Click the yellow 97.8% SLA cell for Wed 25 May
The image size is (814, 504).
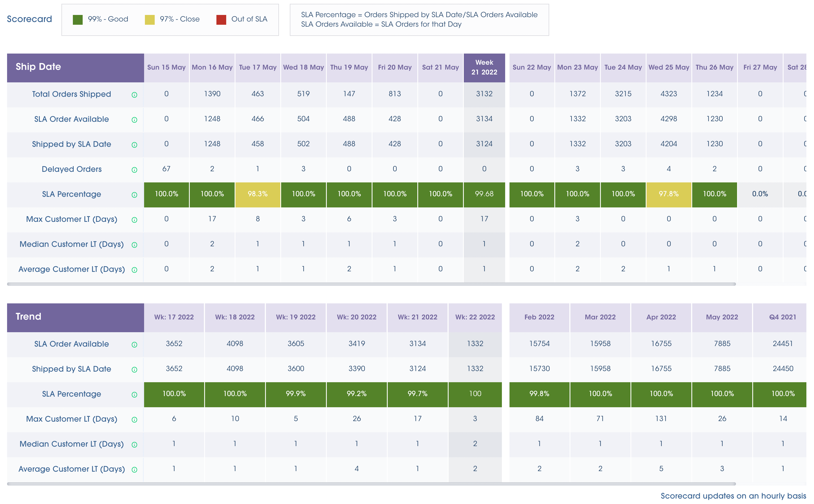point(668,194)
